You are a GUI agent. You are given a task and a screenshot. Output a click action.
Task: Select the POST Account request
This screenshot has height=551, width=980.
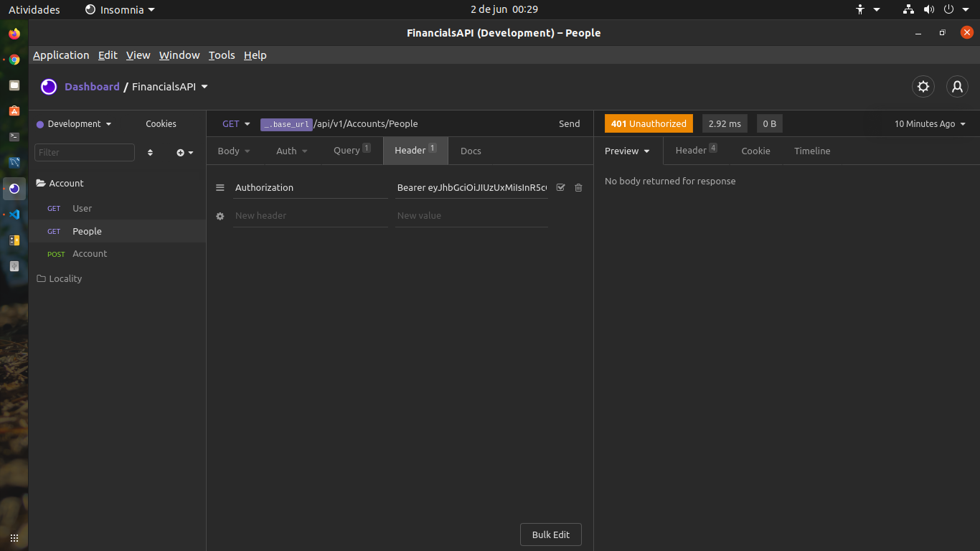(x=117, y=254)
